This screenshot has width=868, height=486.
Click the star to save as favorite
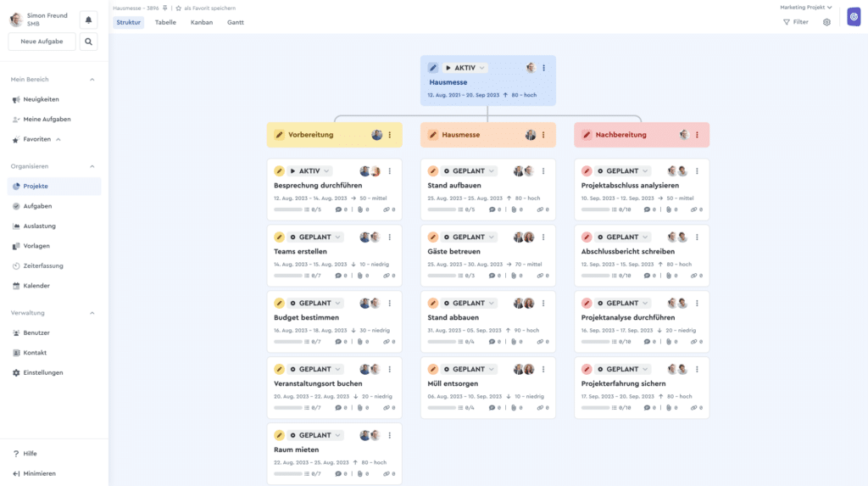(x=178, y=8)
